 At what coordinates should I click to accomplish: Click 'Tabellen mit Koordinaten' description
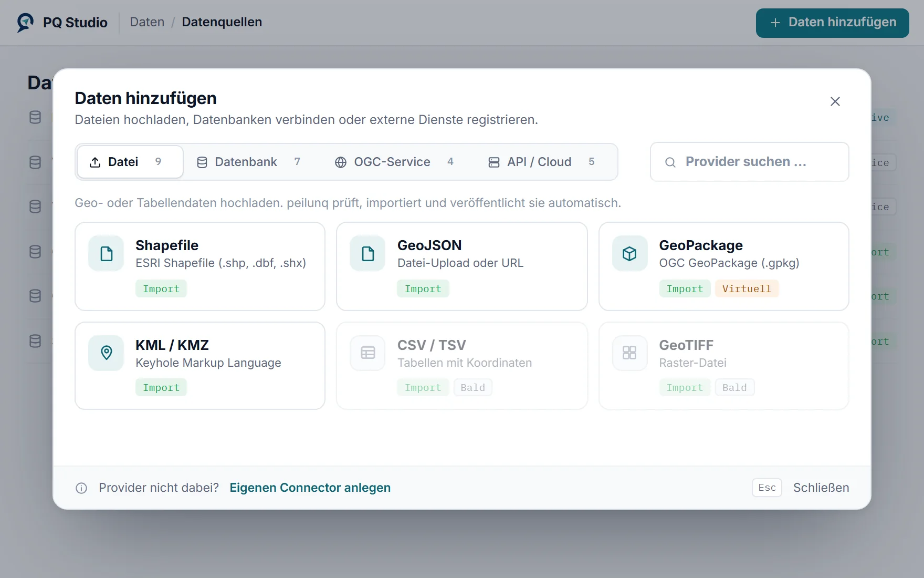pos(465,363)
